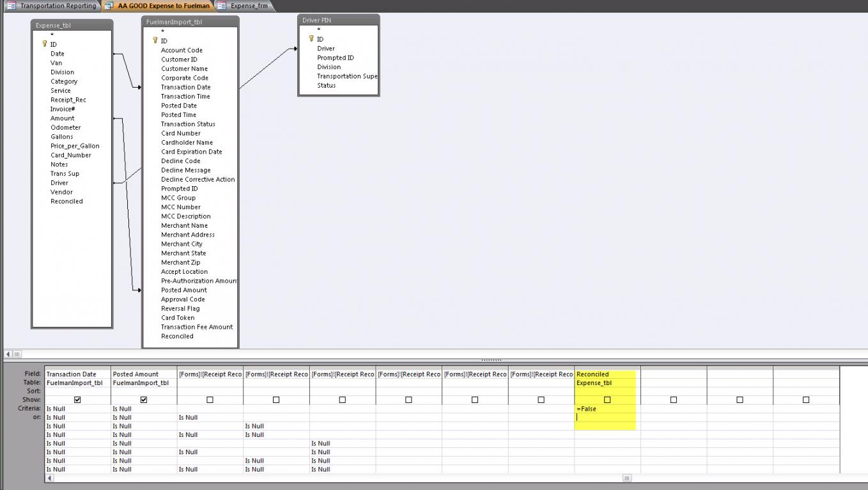Toggle Show checkbox for Reconciled column
The height and width of the screenshot is (490, 868).
[607, 400]
